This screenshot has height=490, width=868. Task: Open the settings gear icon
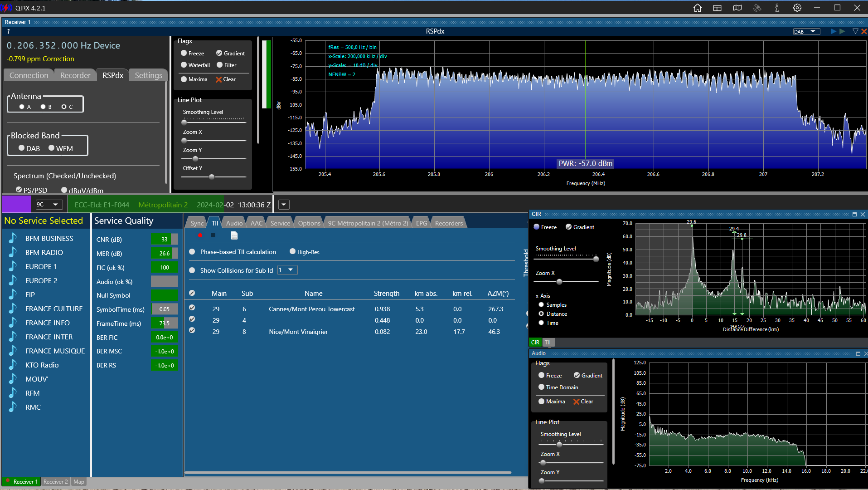(x=797, y=8)
